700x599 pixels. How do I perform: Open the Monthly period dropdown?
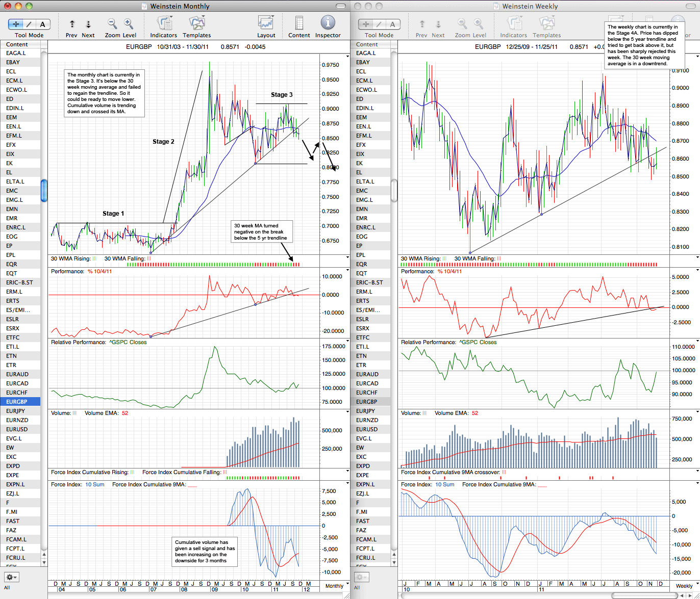click(337, 586)
